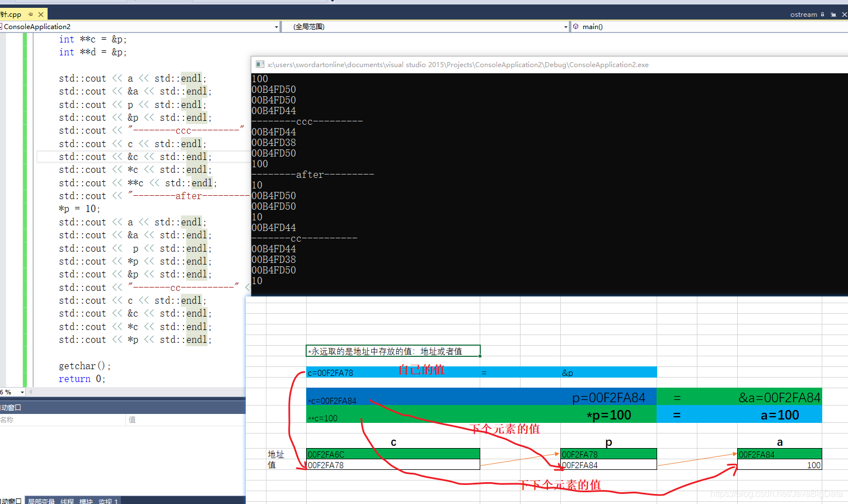Click the cell '*p=100'

click(609, 415)
